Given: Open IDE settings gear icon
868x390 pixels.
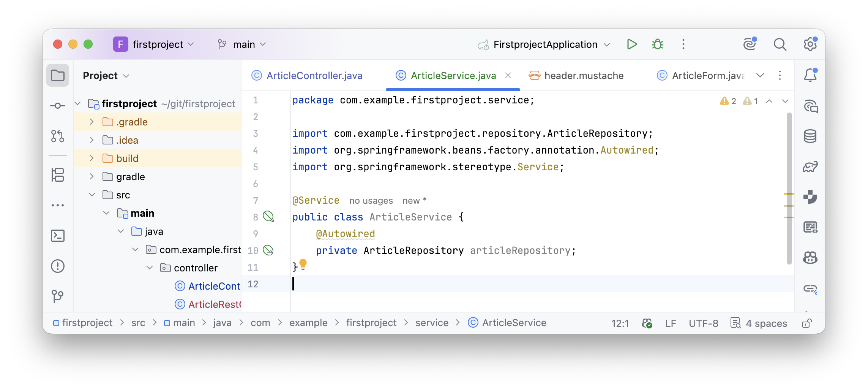Looking at the screenshot, I should [x=810, y=44].
